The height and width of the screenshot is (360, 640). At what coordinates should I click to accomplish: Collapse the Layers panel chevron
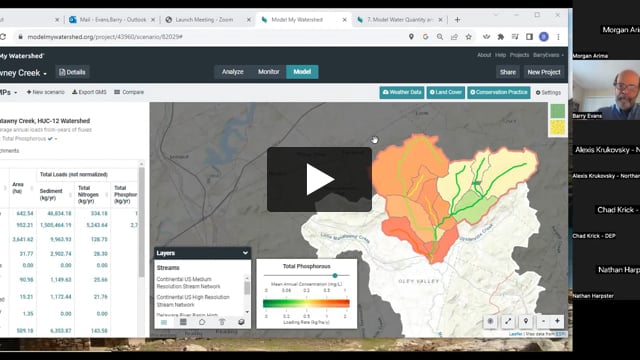tap(245, 253)
